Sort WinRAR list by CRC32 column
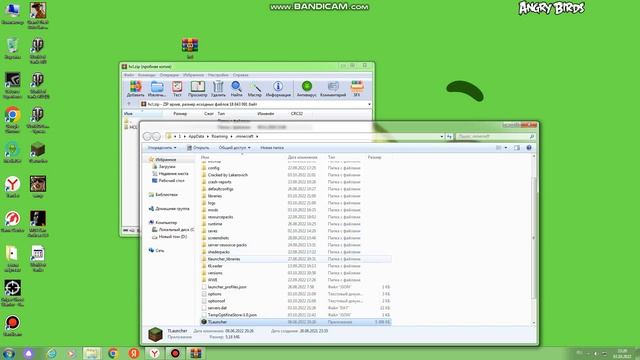Screen dimensions: 640x360 click(297, 113)
